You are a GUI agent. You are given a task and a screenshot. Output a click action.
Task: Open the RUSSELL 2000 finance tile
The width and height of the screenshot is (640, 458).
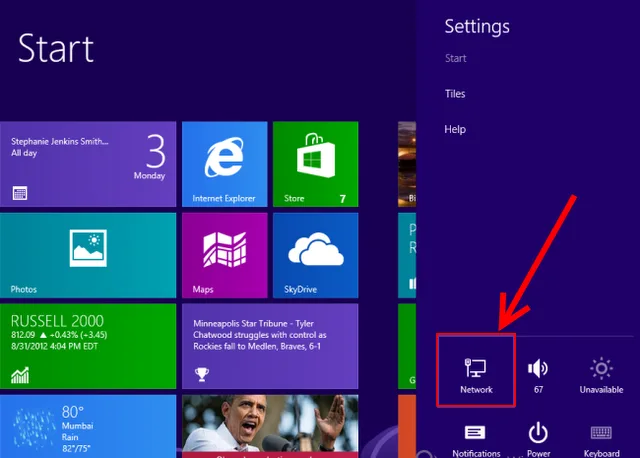88,346
